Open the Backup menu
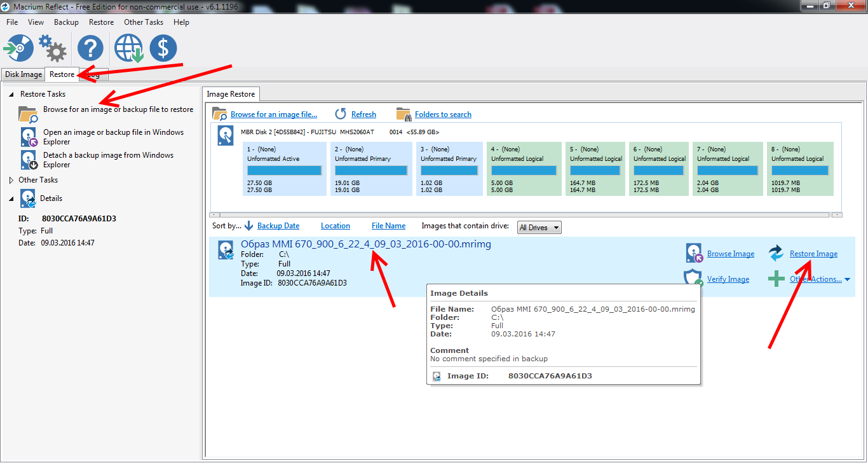This screenshot has height=463, width=868. [x=66, y=22]
